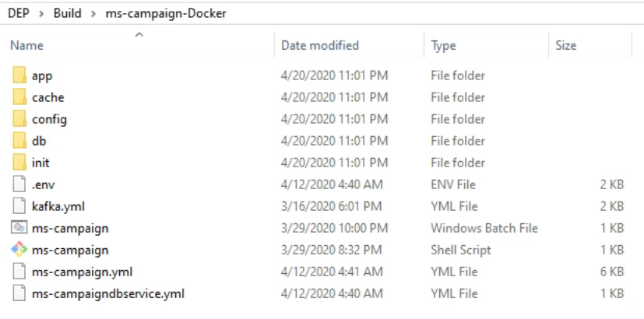Navigate to Build in breadcrumb path

[67, 13]
